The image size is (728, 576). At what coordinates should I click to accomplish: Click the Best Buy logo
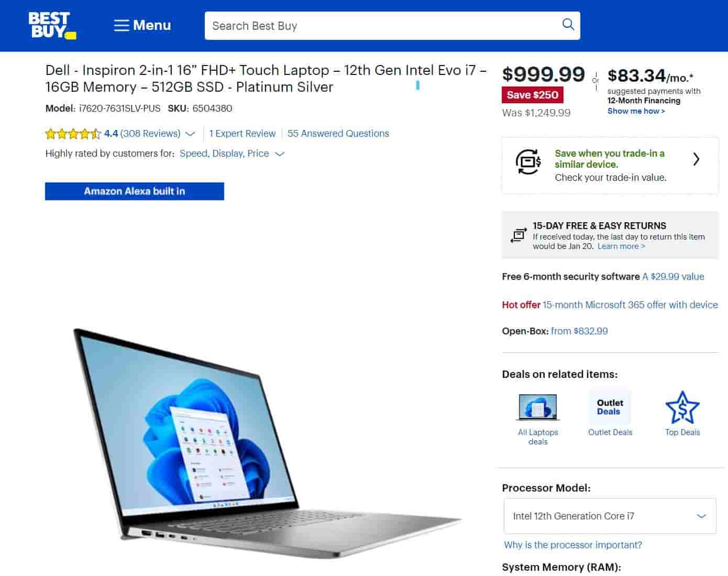coord(52,25)
